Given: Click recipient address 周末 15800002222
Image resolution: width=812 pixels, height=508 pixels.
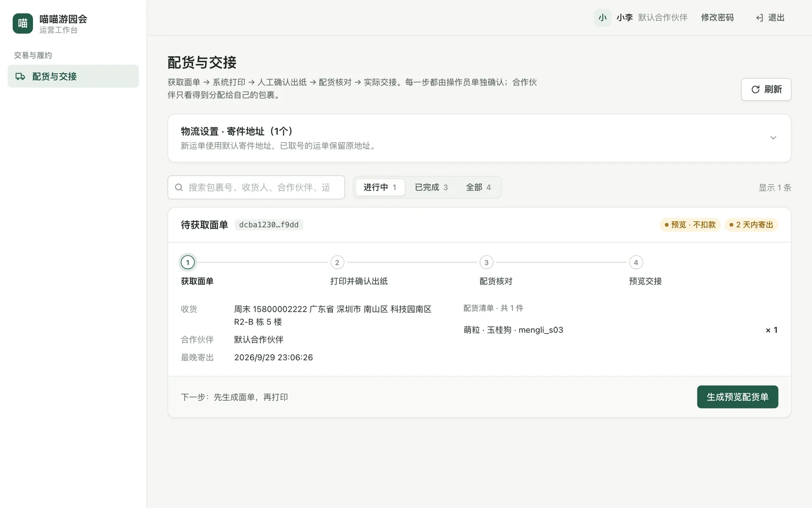Looking at the screenshot, I should pos(333,315).
